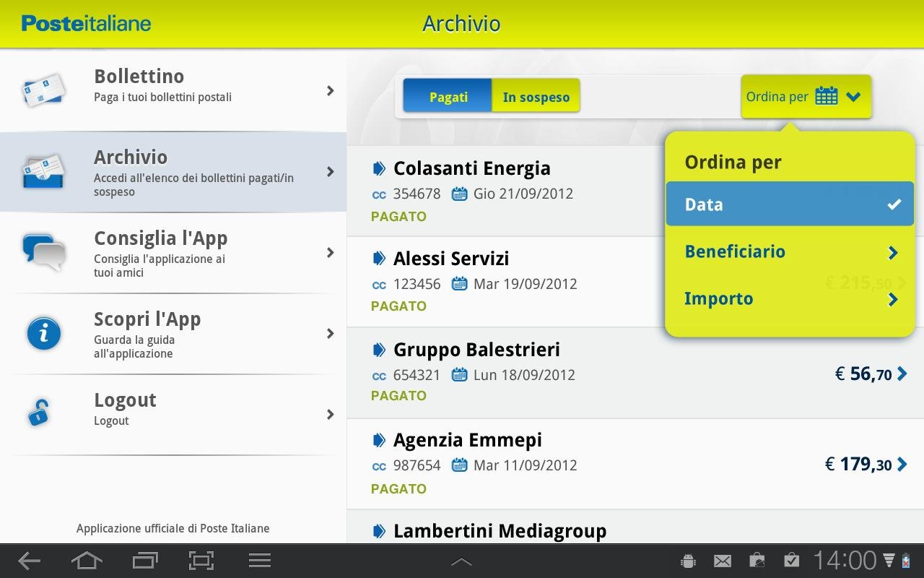The width and height of the screenshot is (924, 578).
Task: Click the Scopri l'App row chevron
Action: coord(330,333)
